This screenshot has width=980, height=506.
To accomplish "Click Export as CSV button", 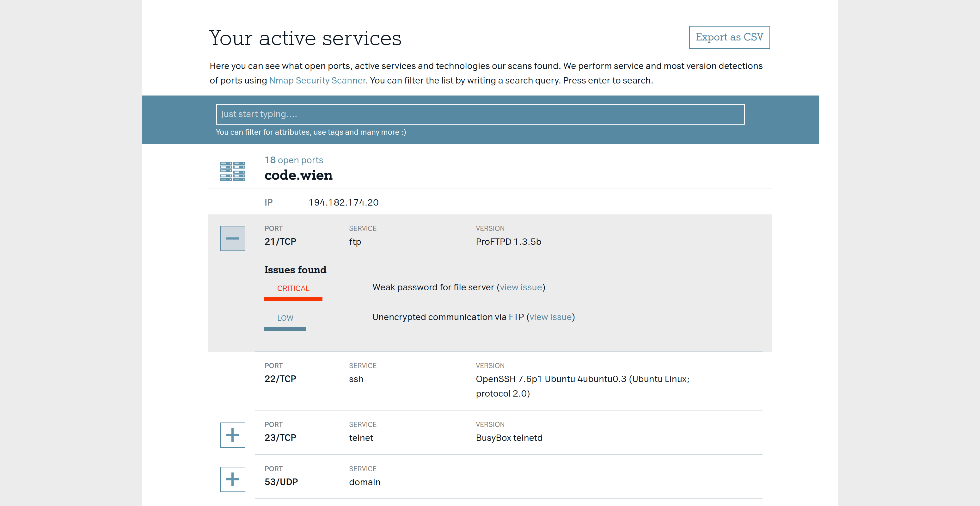I will coord(729,37).
